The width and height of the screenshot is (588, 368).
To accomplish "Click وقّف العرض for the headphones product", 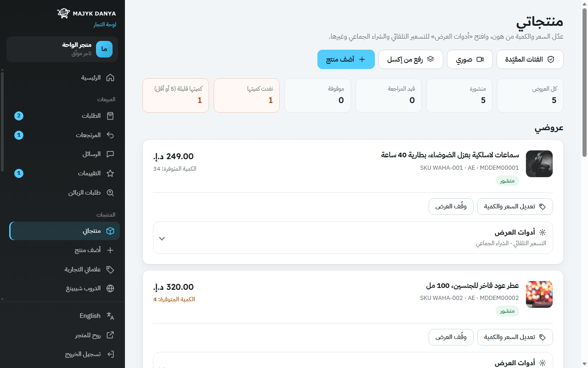I will tap(451, 207).
